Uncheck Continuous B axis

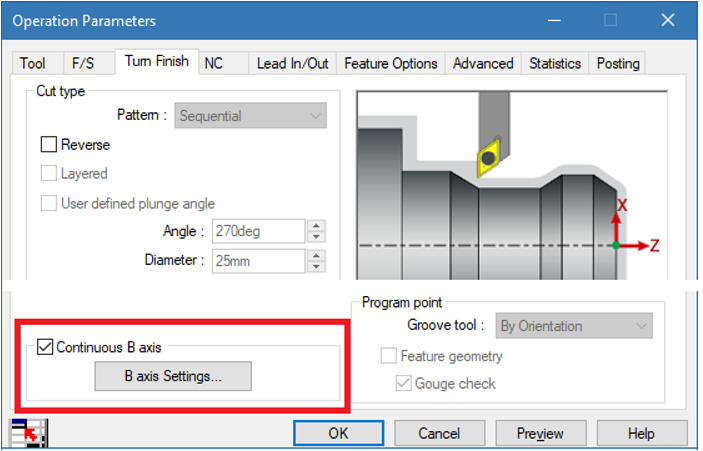[45, 347]
